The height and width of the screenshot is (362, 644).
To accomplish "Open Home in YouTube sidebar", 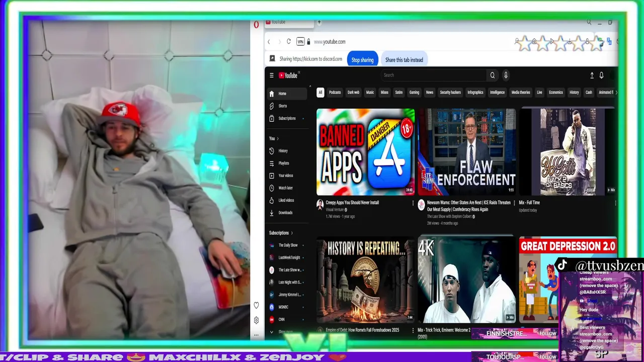I will [287, 94].
